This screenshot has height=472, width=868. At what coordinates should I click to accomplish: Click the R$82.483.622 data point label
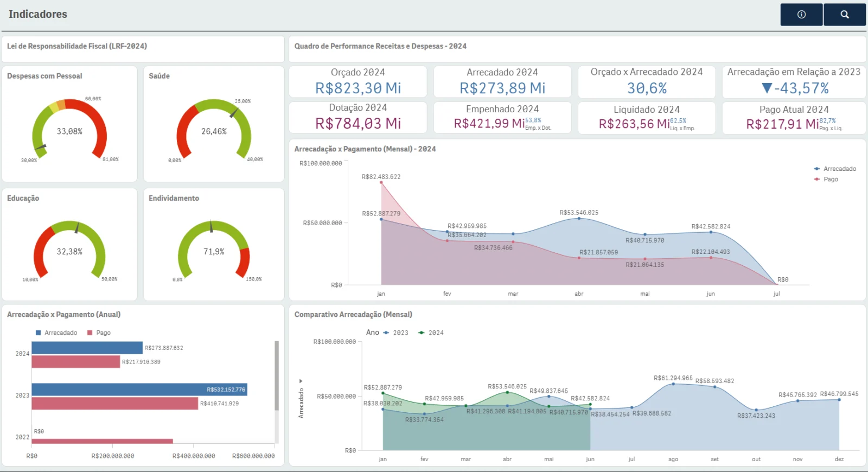pyautogui.click(x=381, y=177)
